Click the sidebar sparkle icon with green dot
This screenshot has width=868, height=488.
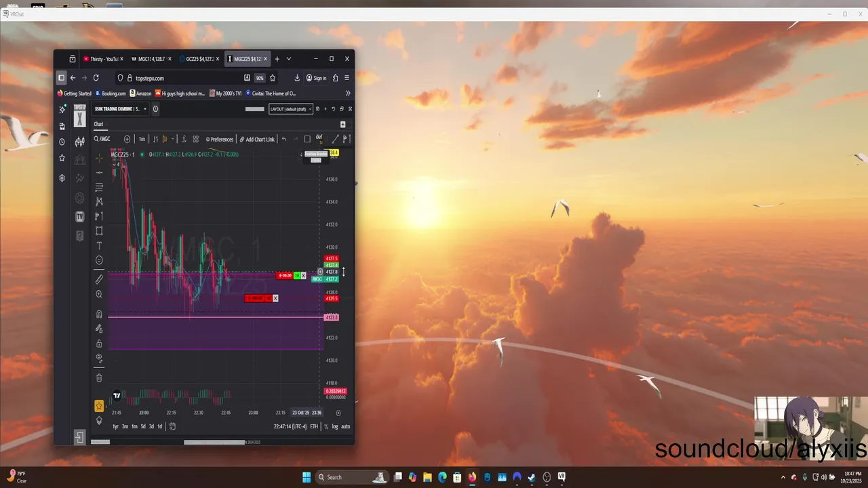62,109
